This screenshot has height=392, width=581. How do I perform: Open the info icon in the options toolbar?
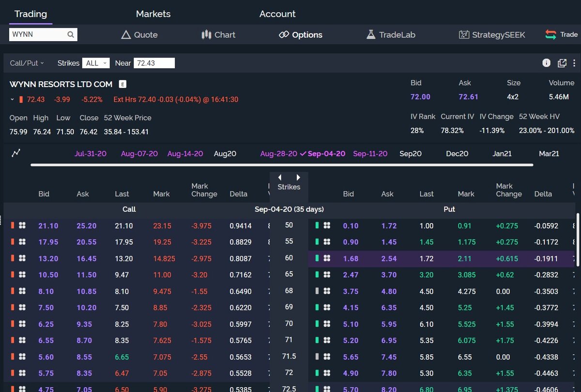[x=547, y=63]
